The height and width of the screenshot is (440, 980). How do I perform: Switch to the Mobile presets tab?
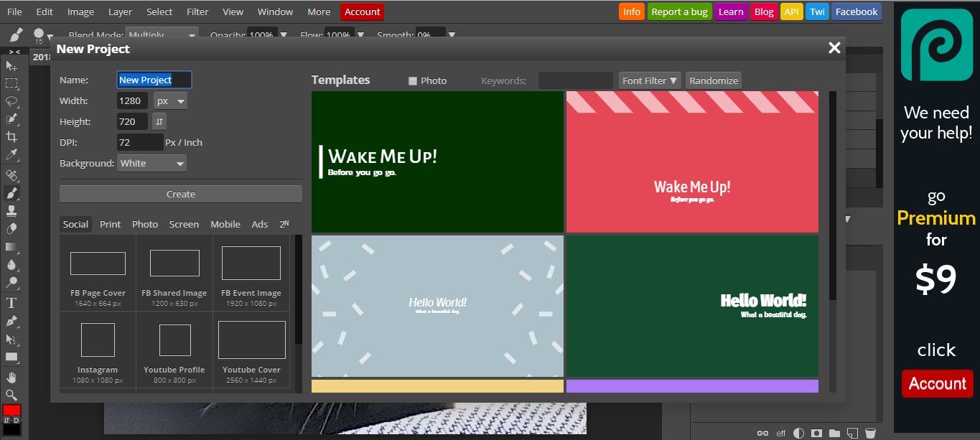click(225, 224)
